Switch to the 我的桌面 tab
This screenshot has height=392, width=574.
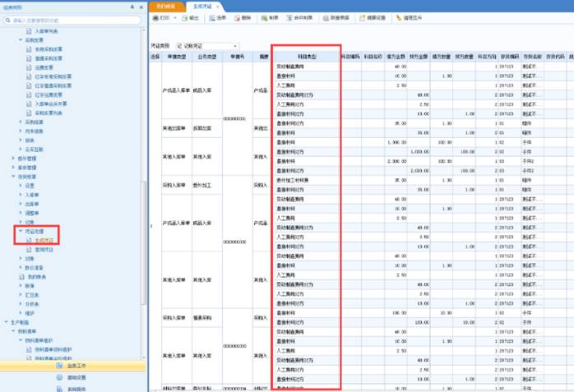coord(165,6)
